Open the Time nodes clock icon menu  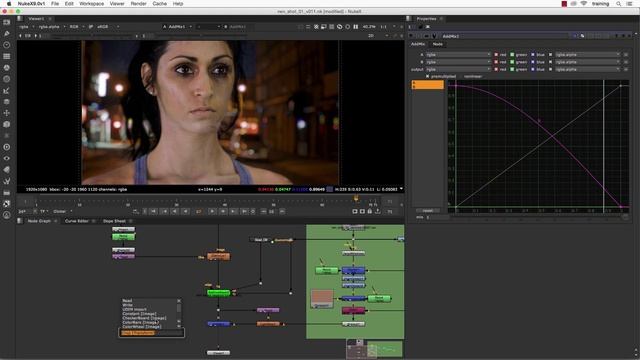(x=7, y=45)
